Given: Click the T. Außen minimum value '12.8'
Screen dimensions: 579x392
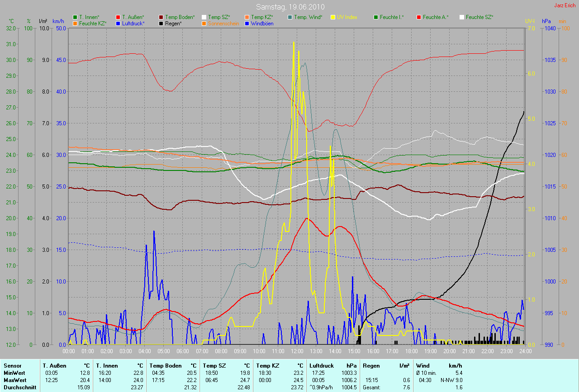Looking at the screenshot, I should (85, 373).
